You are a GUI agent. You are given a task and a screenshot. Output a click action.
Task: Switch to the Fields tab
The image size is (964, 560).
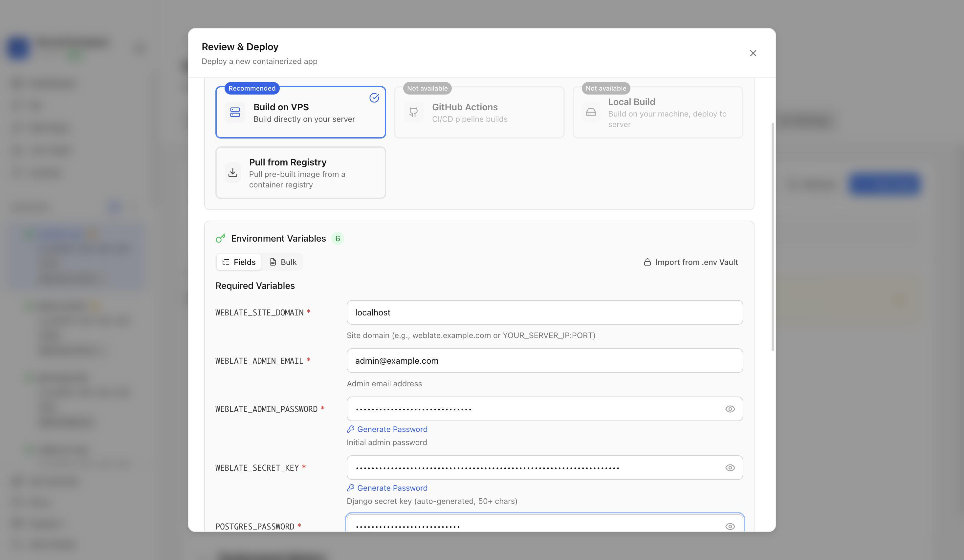pyautogui.click(x=239, y=262)
